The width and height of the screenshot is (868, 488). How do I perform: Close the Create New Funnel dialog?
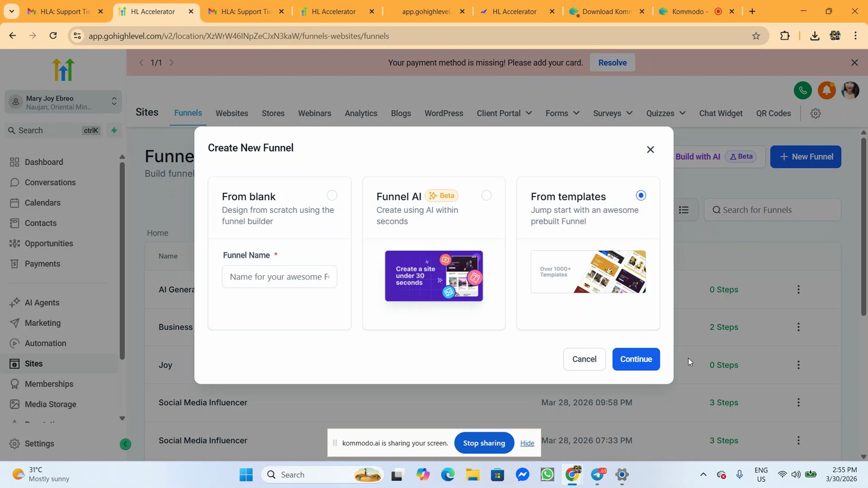tap(650, 149)
